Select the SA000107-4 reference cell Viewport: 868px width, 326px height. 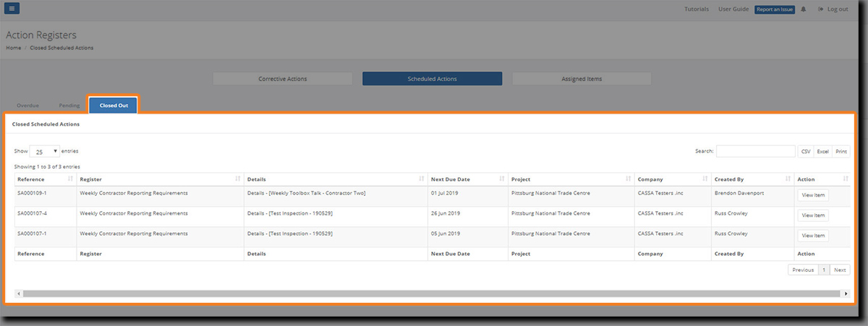[45, 216]
